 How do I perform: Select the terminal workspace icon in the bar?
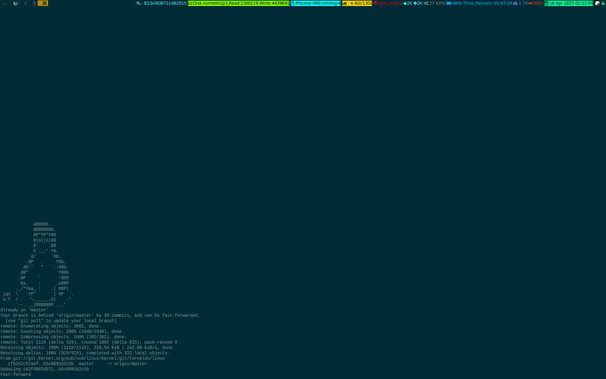[x=5, y=3]
